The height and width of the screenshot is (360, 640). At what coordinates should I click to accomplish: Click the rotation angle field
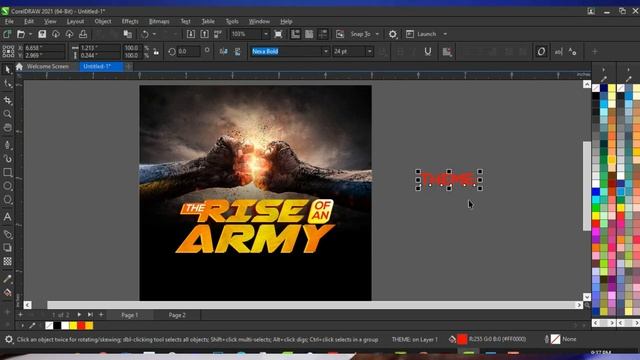188,51
